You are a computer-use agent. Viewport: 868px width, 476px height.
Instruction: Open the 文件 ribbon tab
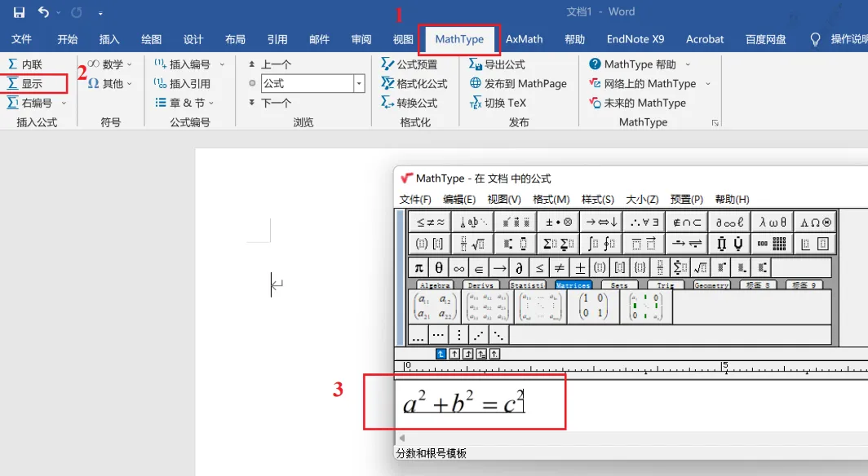tap(21, 39)
